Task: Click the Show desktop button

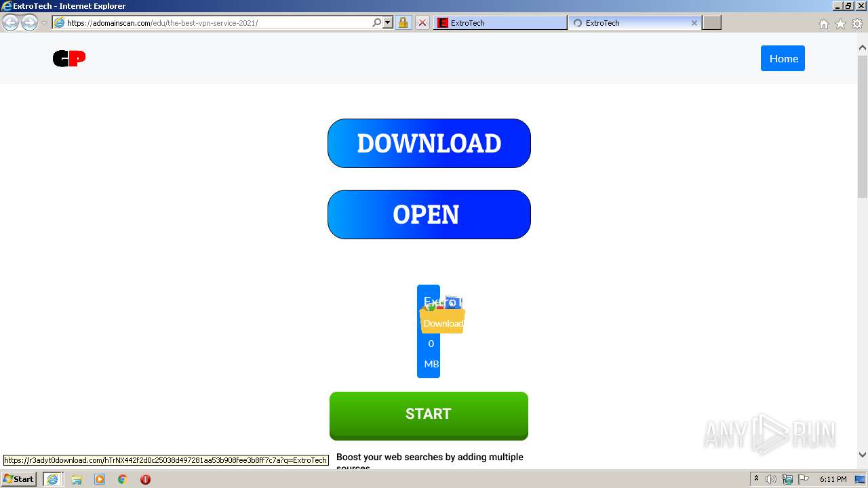Action: [x=861, y=479]
